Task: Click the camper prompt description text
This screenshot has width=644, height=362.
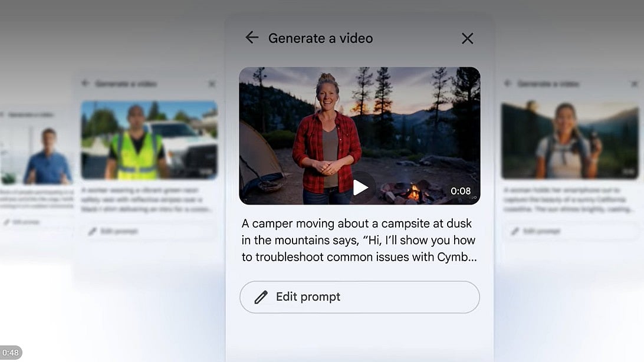Action: point(359,241)
